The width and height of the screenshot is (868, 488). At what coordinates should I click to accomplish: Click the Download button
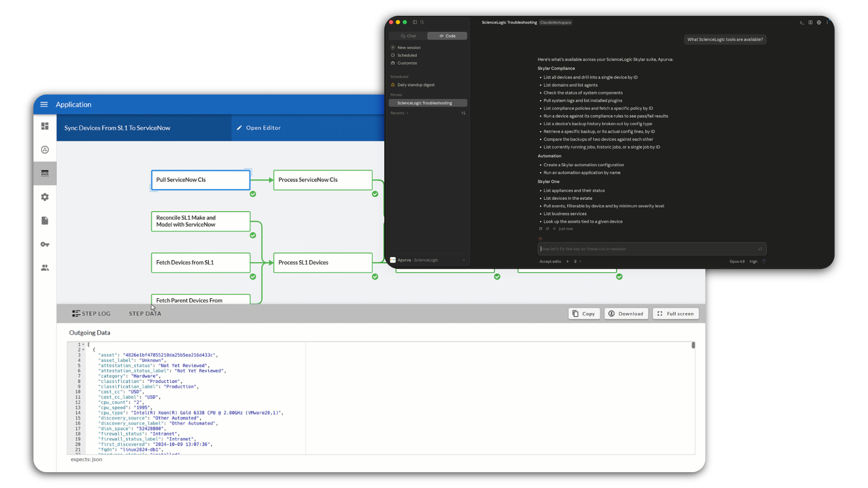[x=626, y=314]
